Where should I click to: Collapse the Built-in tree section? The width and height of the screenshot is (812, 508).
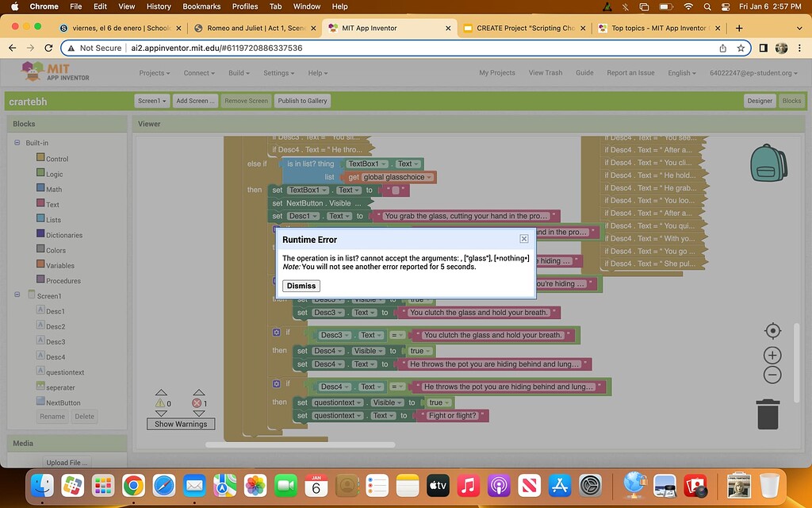pyautogui.click(x=17, y=143)
